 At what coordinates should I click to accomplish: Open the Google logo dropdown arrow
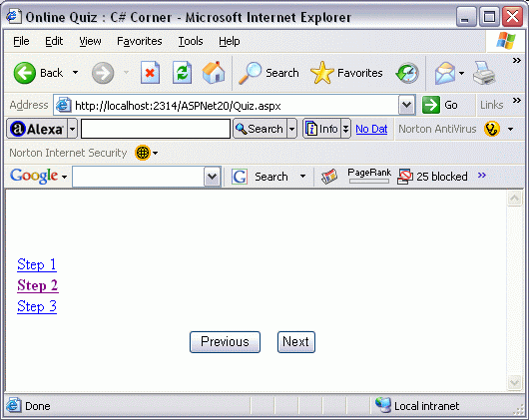64,177
